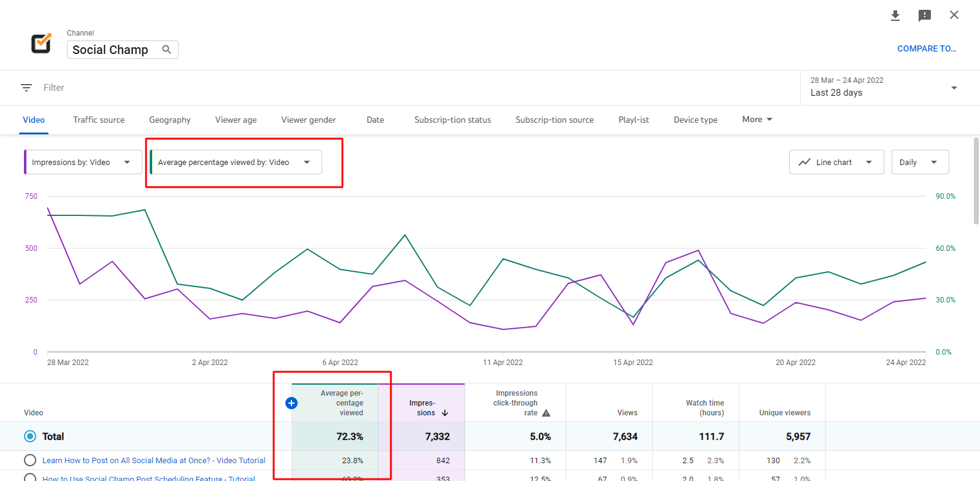Screen dimensions: 980x481
Task: Click Impressions click-through rate column header
Action: click(517, 403)
